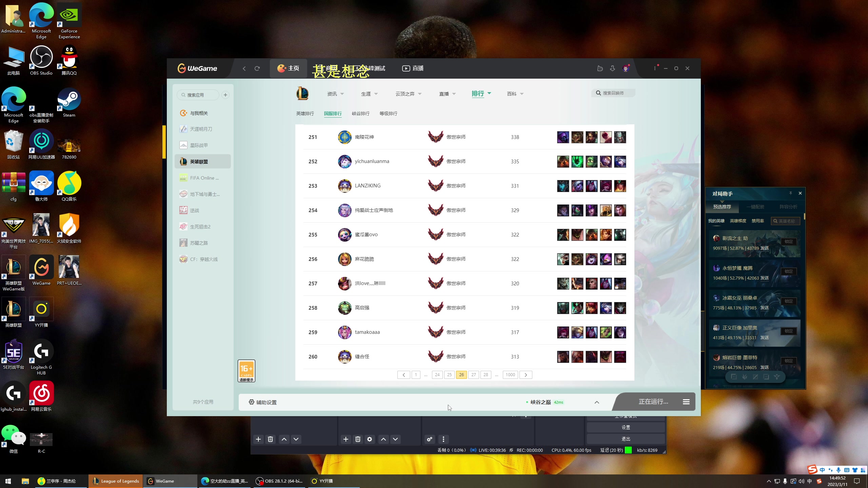Image resolution: width=868 pixels, height=488 pixels.
Task: Jump to ranking page 27
Action: (474, 374)
